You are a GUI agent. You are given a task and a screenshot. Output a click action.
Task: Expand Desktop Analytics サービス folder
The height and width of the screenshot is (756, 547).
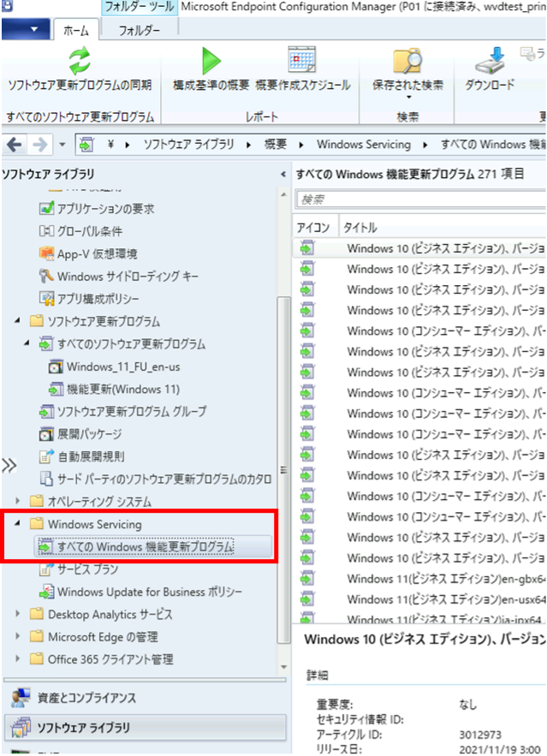pos(18,614)
